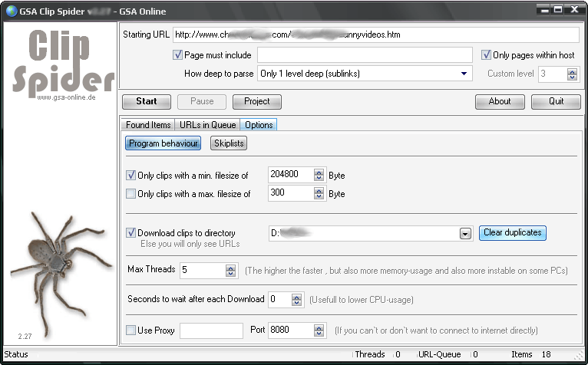Click the 'Page must include' text field
The width and height of the screenshot is (588, 365).
pos(365,55)
